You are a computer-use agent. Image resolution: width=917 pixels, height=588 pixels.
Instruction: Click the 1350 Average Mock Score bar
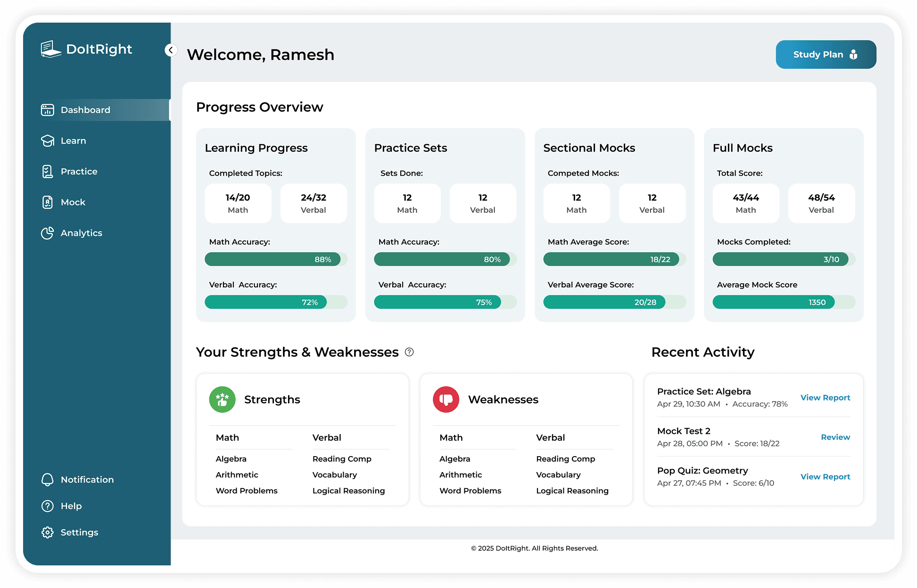(773, 302)
